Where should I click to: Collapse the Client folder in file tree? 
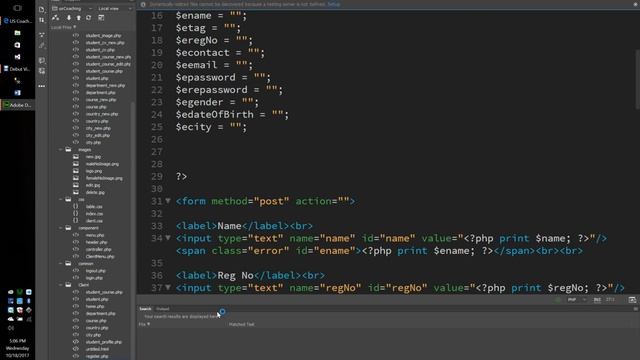coord(61,285)
